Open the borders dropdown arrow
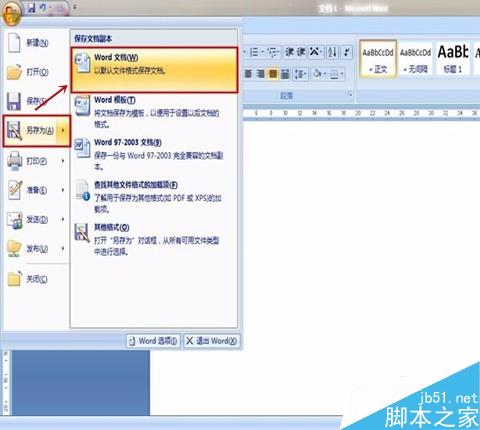The image size is (480, 430). pos(342,74)
